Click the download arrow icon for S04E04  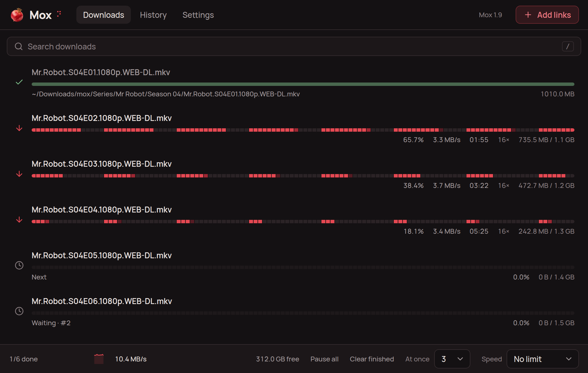19,220
